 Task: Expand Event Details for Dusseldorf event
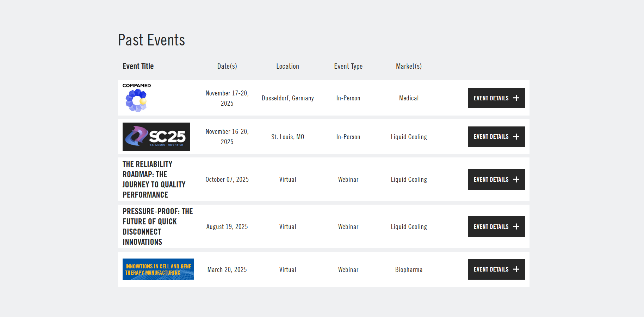491,98
